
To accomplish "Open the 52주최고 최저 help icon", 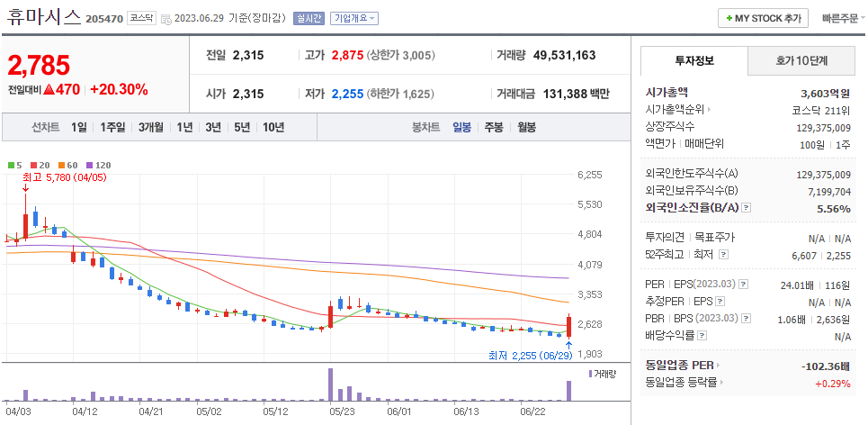I will coord(723,254).
